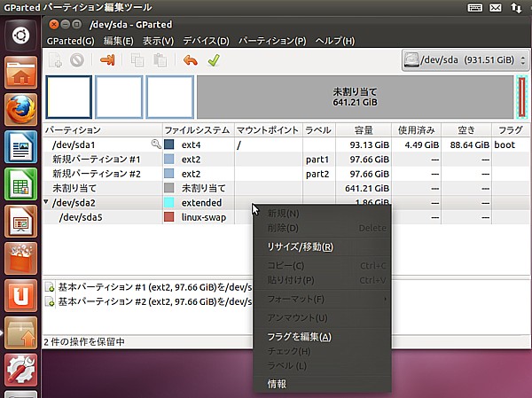The image size is (532, 398).
Task: Click the new partition toolbar icon
Action: pos(55,60)
